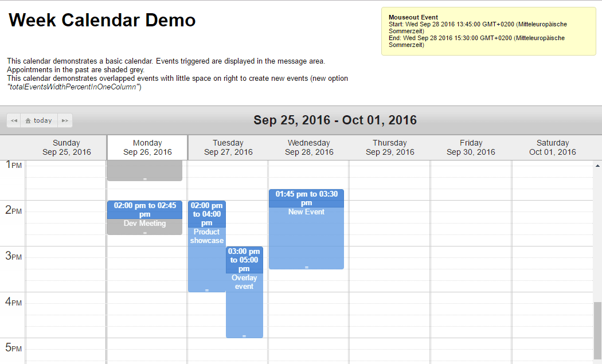The image size is (602, 364).
Task: Click resize handle of Dev Meeting event
Action: click(x=144, y=233)
